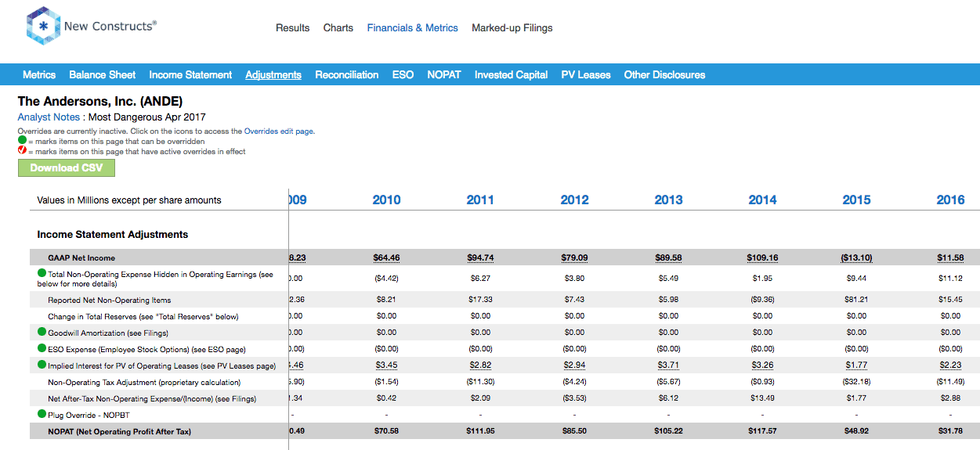The image size is (980, 450).
Task: Switch to the Income Statement tab
Action: (x=190, y=74)
